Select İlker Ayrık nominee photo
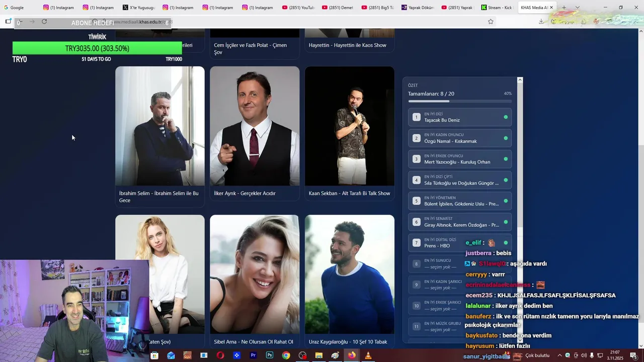Viewport: 644px width, 362px height. coord(255,126)
